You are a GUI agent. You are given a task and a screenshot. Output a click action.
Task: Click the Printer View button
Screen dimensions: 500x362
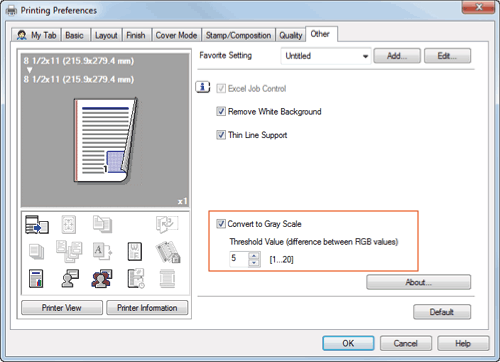pyautogui.click(x=62, y=307)
